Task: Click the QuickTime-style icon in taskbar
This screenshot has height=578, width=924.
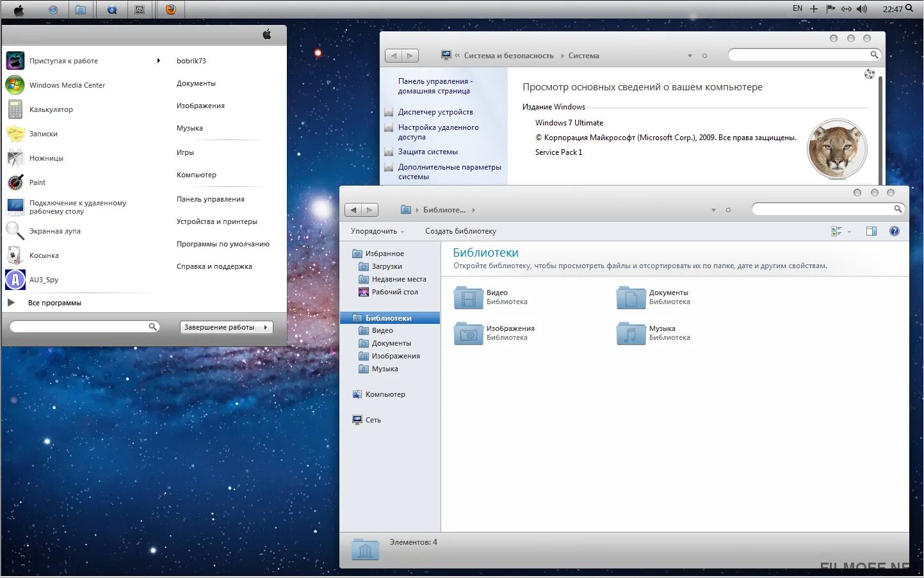Action: click(113, 10)
